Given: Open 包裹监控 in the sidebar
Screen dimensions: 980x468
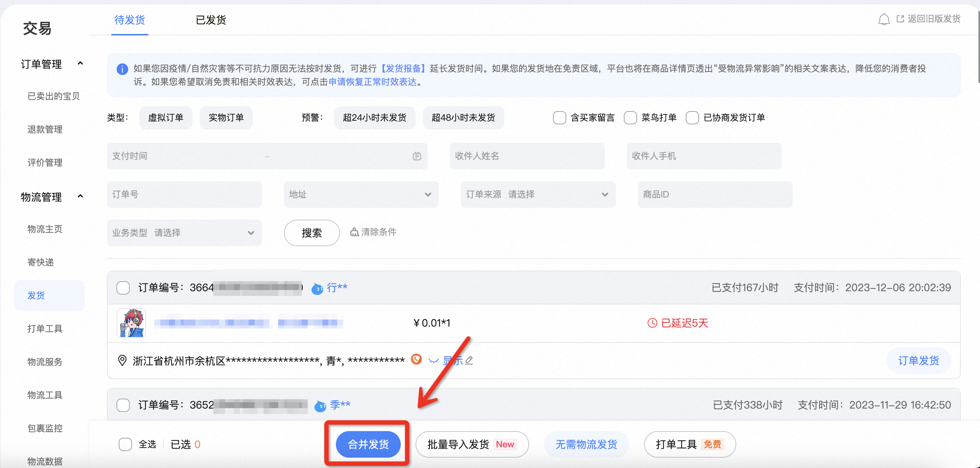Looking at the screenshot, I should 45,428.
